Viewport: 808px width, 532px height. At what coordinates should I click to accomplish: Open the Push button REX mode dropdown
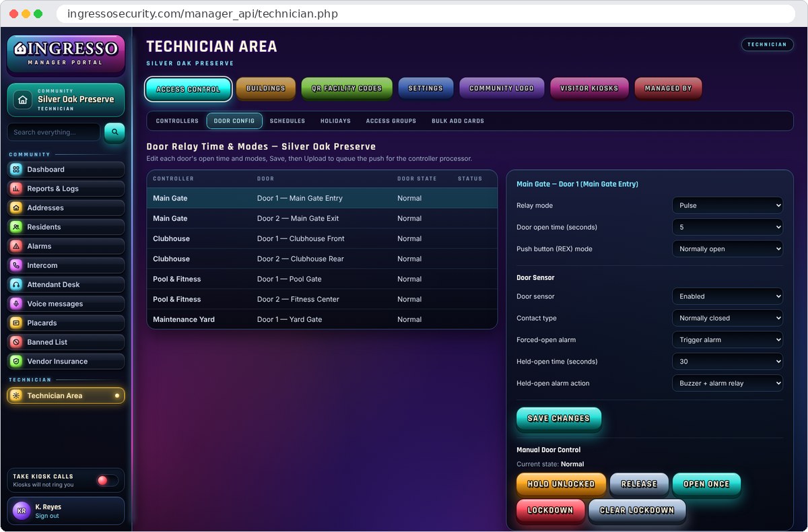[727, 248]
